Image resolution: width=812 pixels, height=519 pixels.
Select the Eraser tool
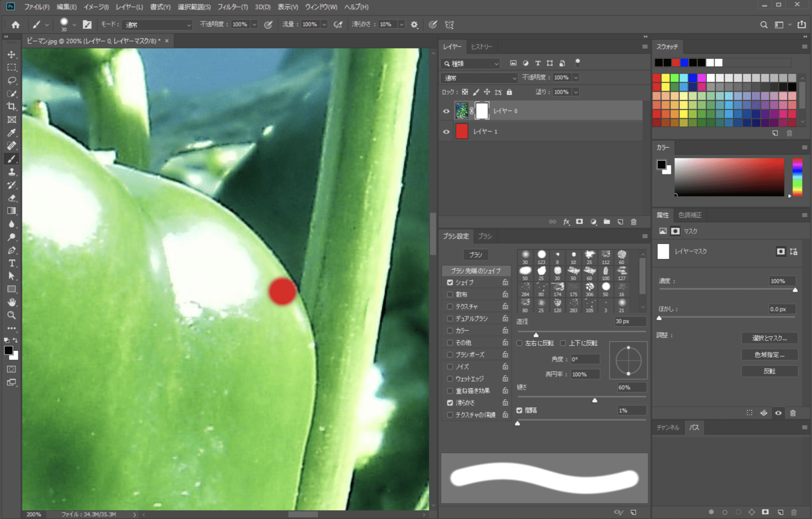[x=11, y=198]
